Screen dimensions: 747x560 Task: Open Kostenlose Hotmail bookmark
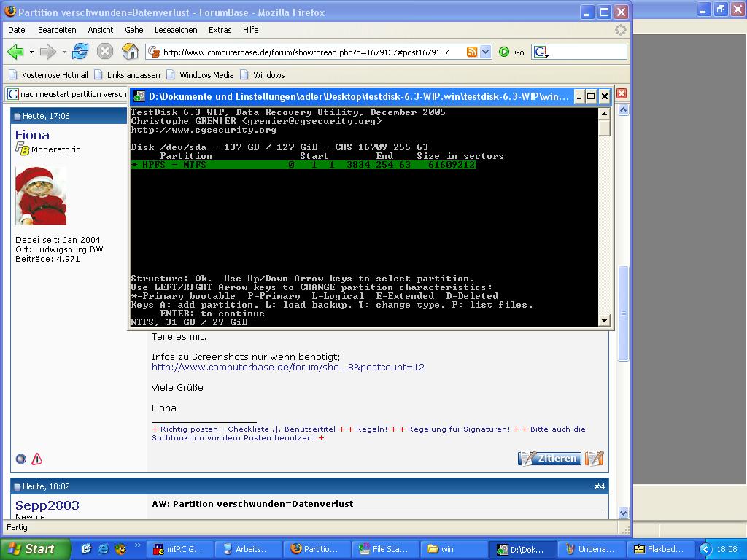click(x=48, y=75)
